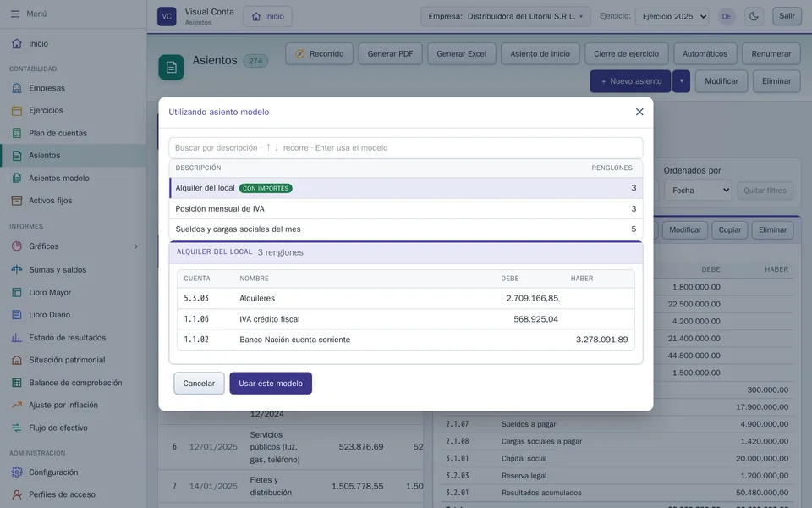Open Estado de resultados chart icon
The height and width of the screenshot is (508, 812).
pos(17,338)
